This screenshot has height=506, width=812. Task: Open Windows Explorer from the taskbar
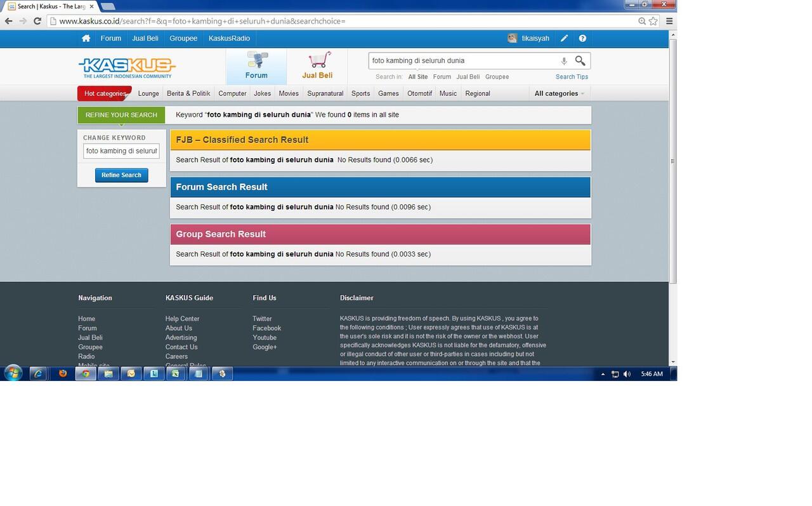tap(108, 374)
